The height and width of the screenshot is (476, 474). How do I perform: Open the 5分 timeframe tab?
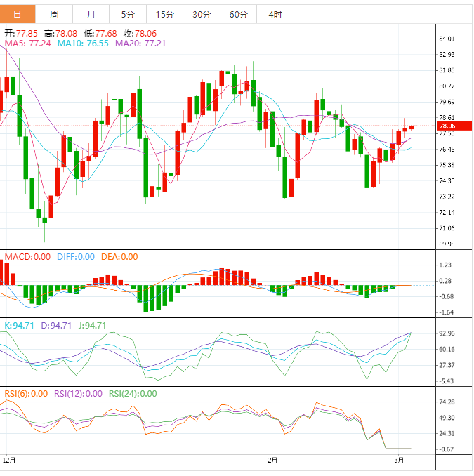128,14
